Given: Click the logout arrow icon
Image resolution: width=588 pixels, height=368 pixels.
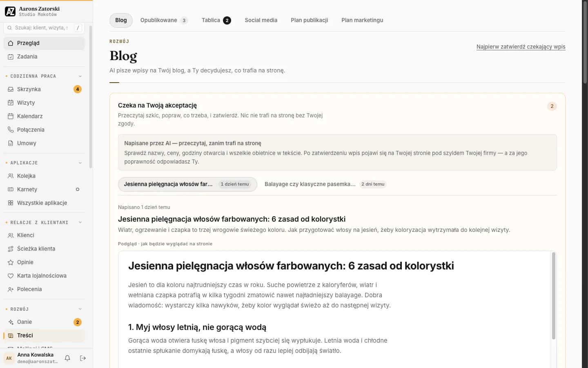Looking at the screenshot, I should (x=83, y=358).
